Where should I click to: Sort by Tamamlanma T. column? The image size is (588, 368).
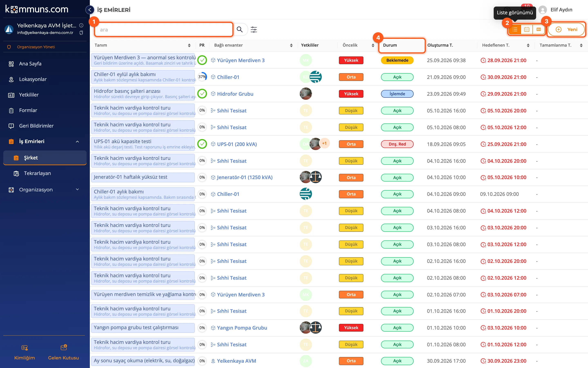click(x=581, y=45)
